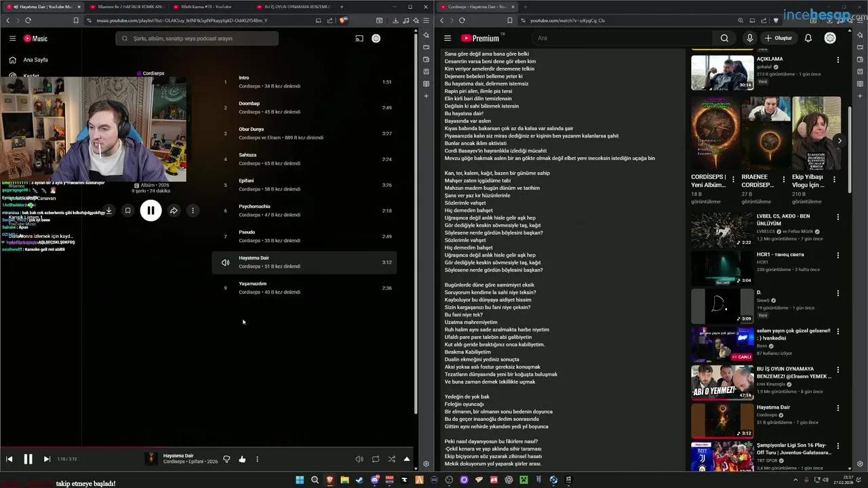The width and height of the screenshot is (868, 488).
Task: Open options for Şampiyonlar Ligi video
Action: click(838, 445)
